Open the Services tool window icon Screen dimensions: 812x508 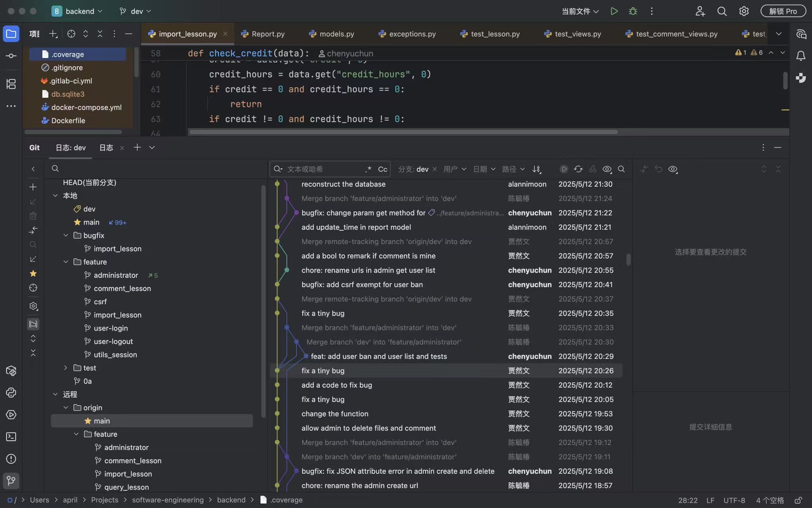point(11,415)
